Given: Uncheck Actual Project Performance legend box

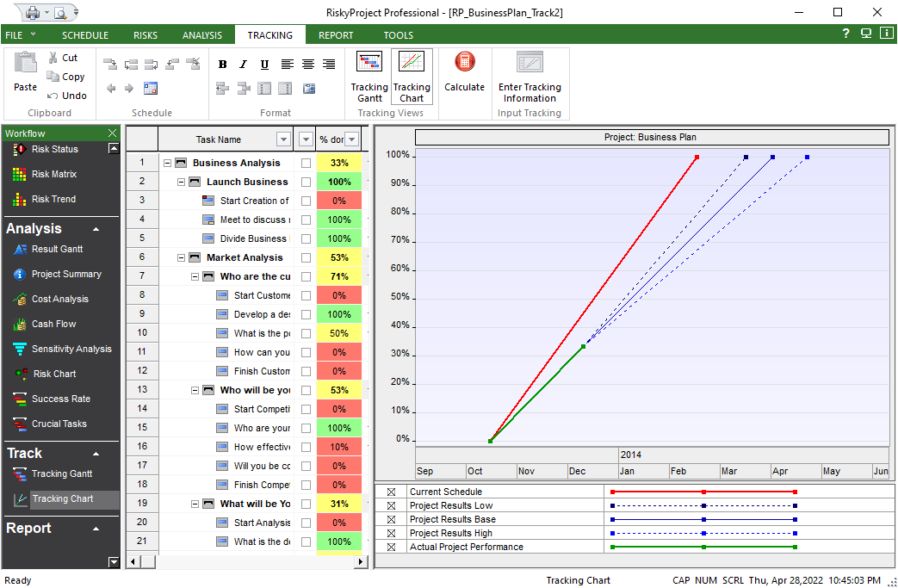Looking at the screenshot, I should click(x=391, y=547).
